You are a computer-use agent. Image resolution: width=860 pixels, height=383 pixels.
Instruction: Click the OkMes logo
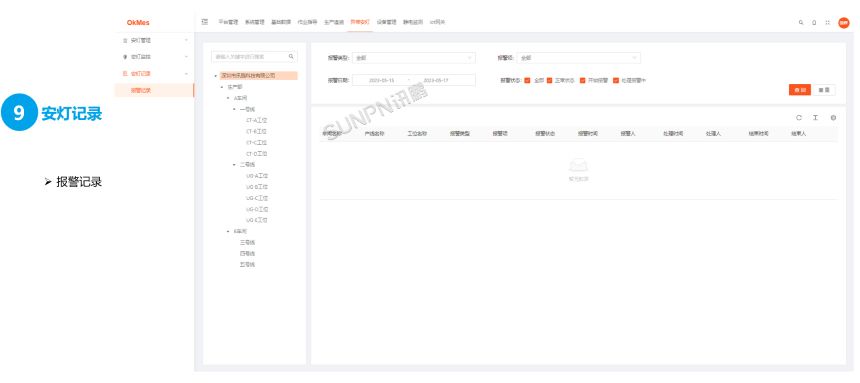click(x=138, y=22)
